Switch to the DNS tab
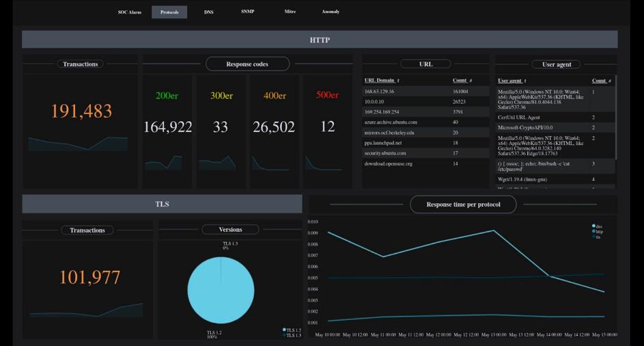Image resolution: width=644 pixels, height=346 pixels. tap(208, 12)
